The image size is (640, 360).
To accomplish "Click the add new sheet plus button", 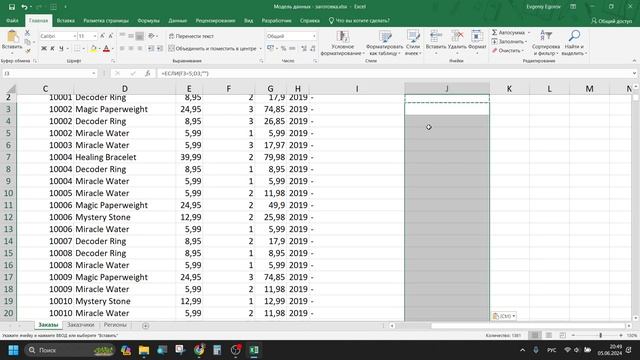I will 145,326.
